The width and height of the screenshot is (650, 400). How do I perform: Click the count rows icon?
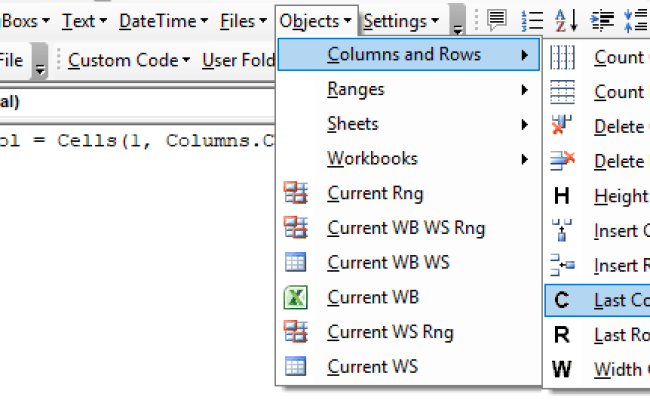pos(562,92)
